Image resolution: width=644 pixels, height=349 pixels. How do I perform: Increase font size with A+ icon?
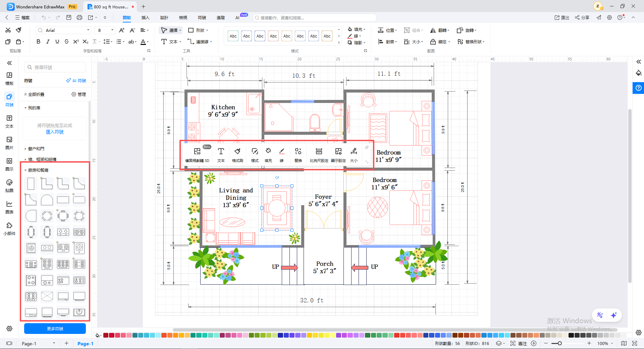(x=122, y=30)
